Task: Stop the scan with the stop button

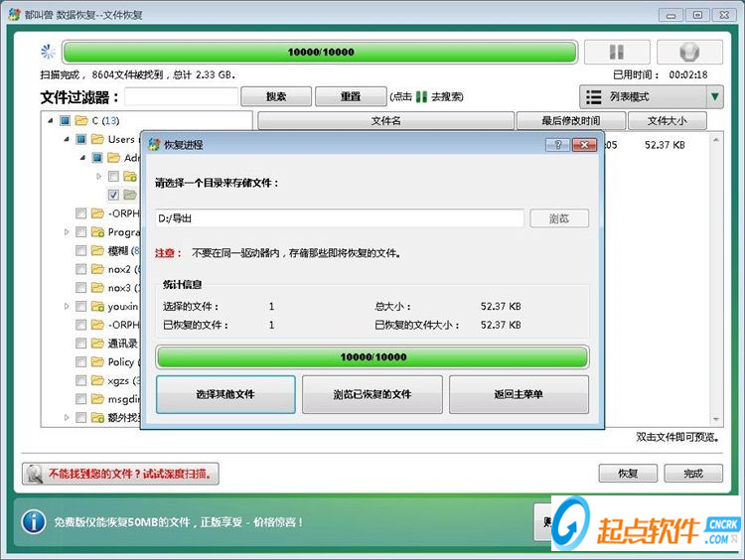Action: click(689, 52)
